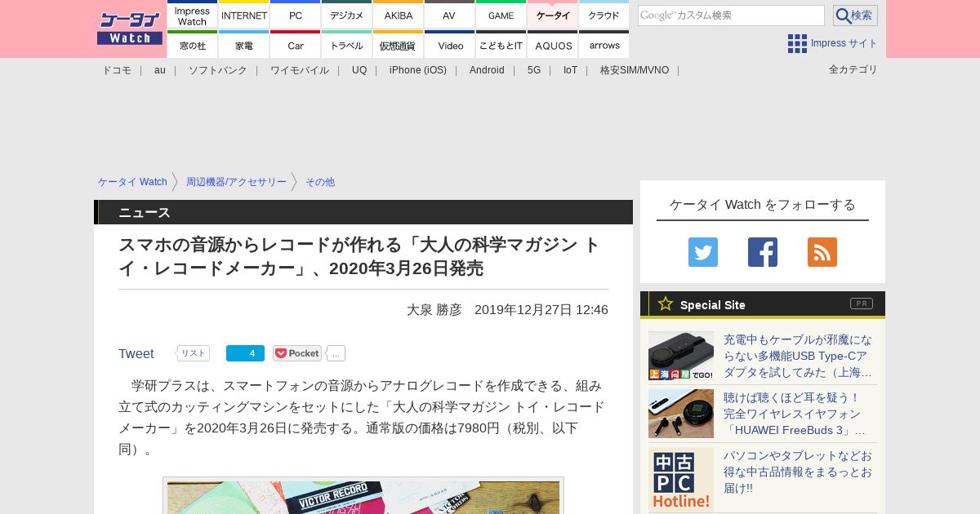Open the AQUOS tab
980x514 pixels.
click(553, 44)
